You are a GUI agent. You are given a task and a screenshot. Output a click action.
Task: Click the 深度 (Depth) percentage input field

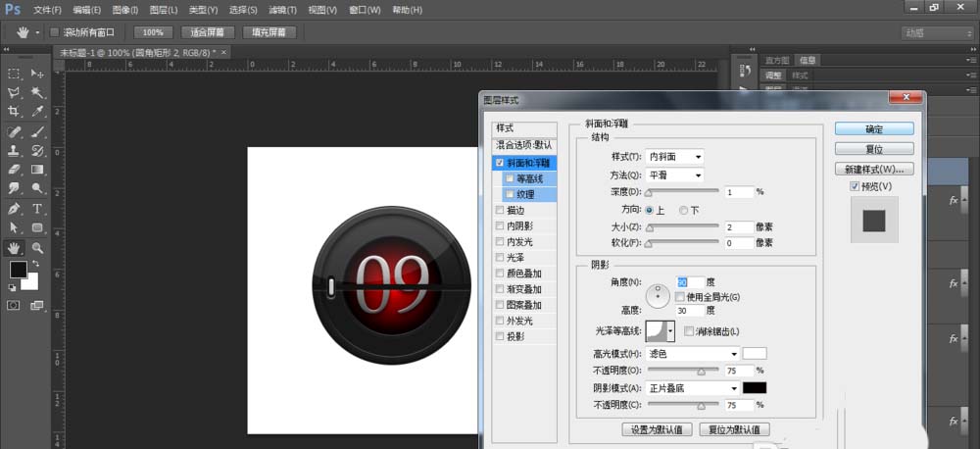[x=739, y=192]
